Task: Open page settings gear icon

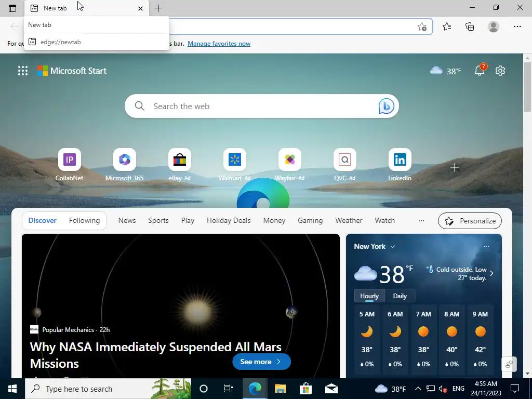Action: (500, 71)
